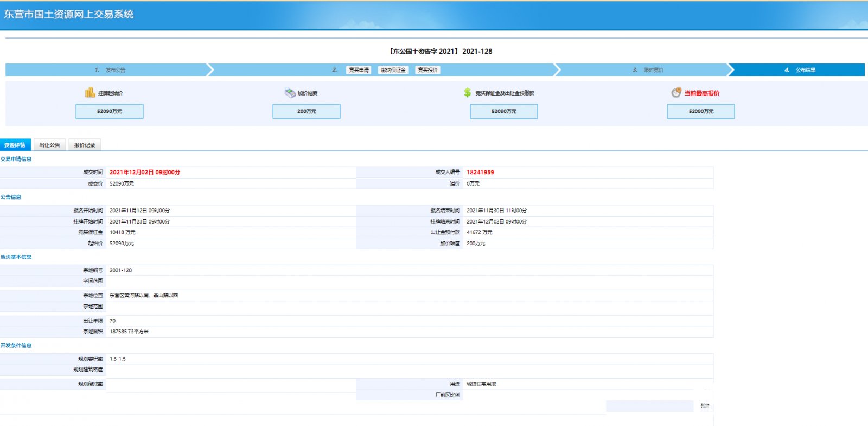Click the 加价幅度 table value 200万元

476,243
